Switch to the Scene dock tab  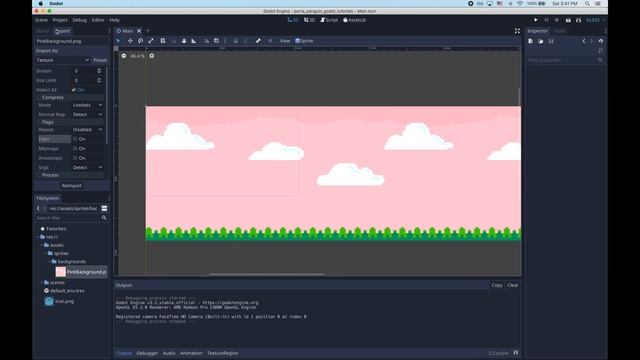tap(42, 31)
